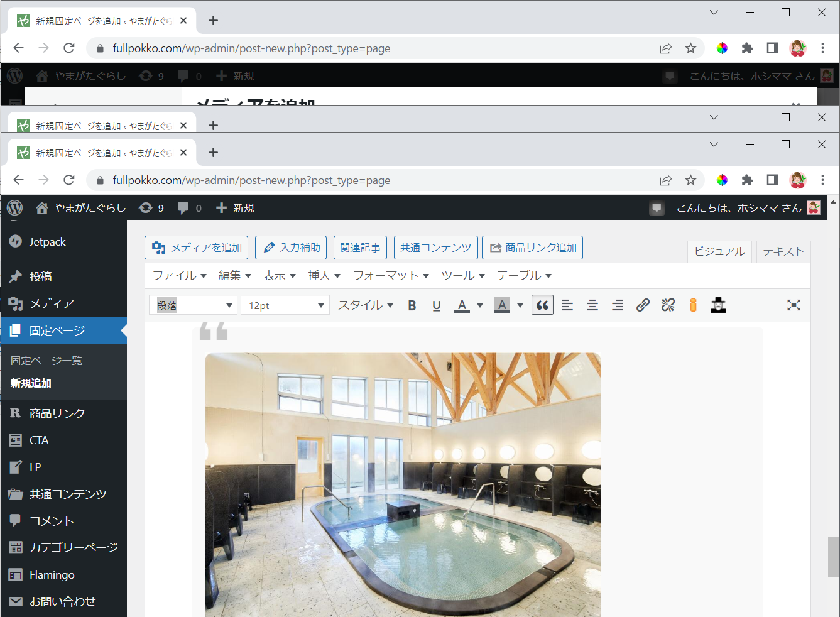The height and width of the screenshot is (617, 840).
Task: Align text to the right
Action: pos(618,305)
